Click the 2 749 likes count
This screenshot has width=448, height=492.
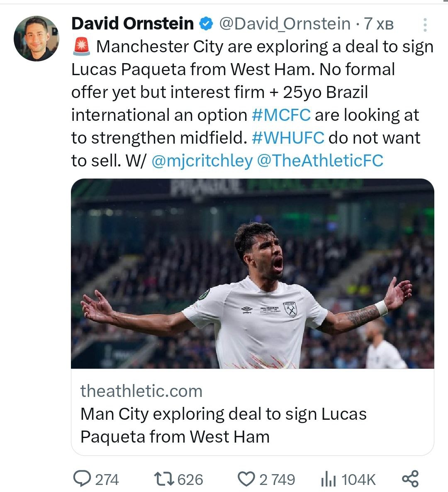pyautogui.click(x=277, y=480)
